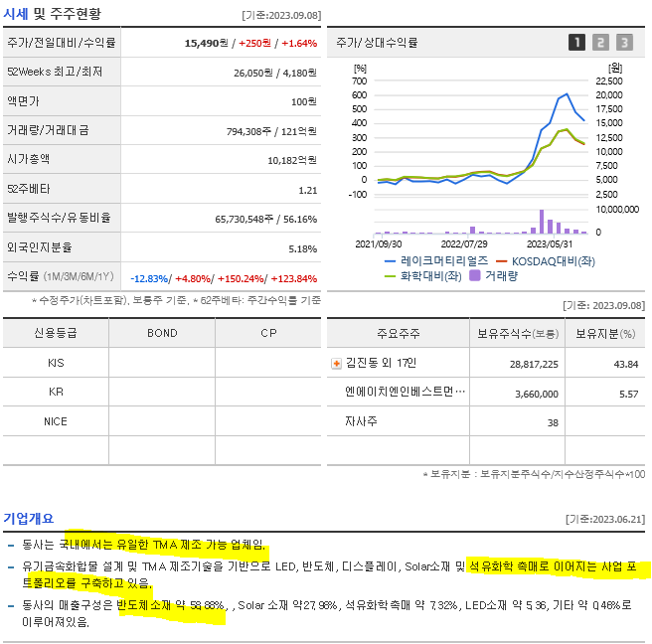Click the 주요주주 column header
Viewport: 652px width, 644px height.
point(399,333)
